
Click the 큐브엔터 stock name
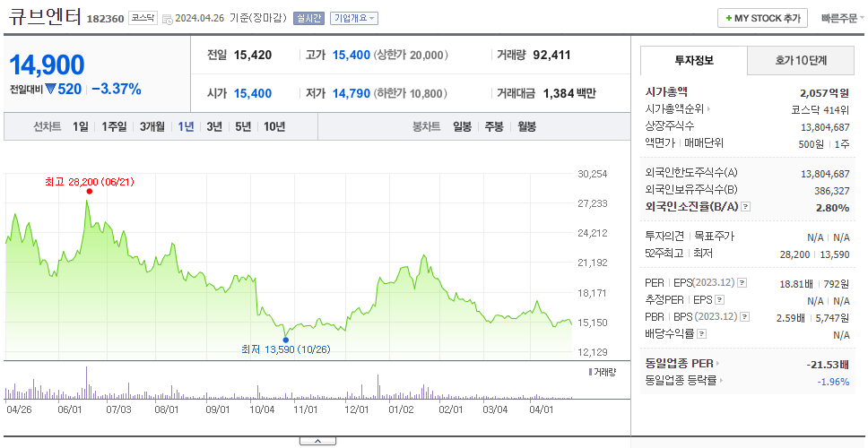point(45,17)
